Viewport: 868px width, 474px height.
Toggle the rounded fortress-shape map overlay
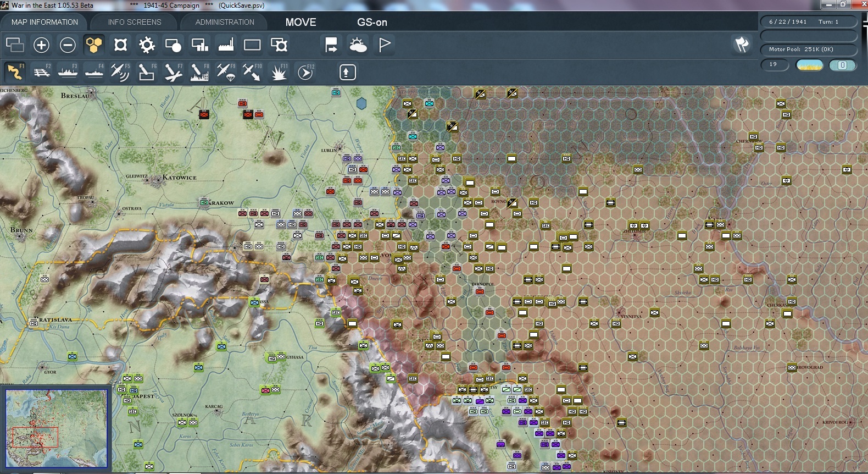[120, 45]
